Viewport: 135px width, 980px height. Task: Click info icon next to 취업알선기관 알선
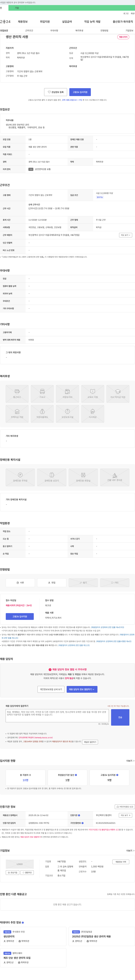point(76,775)
